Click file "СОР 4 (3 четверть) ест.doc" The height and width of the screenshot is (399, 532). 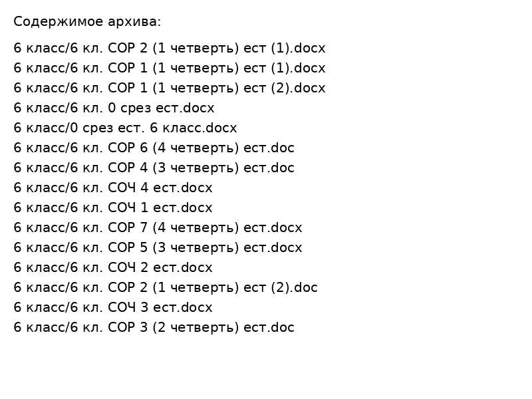point(154,168)
